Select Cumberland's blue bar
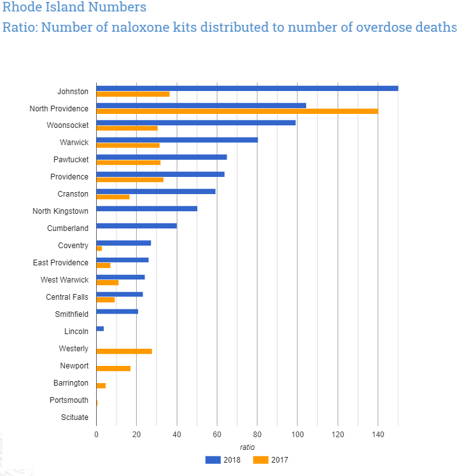This screenshot has width=457, height=476. [137, 226]
